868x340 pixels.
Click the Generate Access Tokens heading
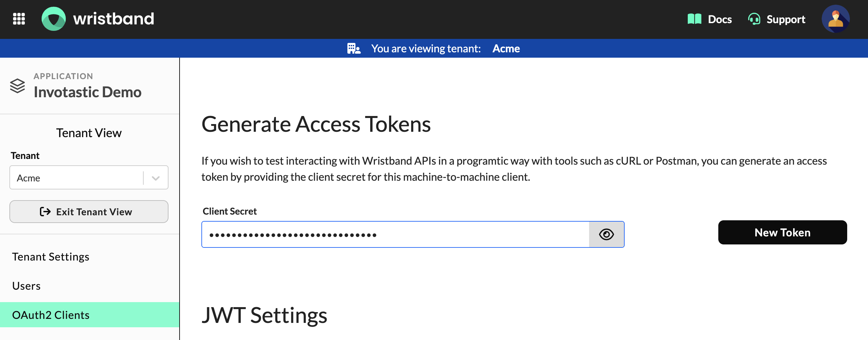316,124
